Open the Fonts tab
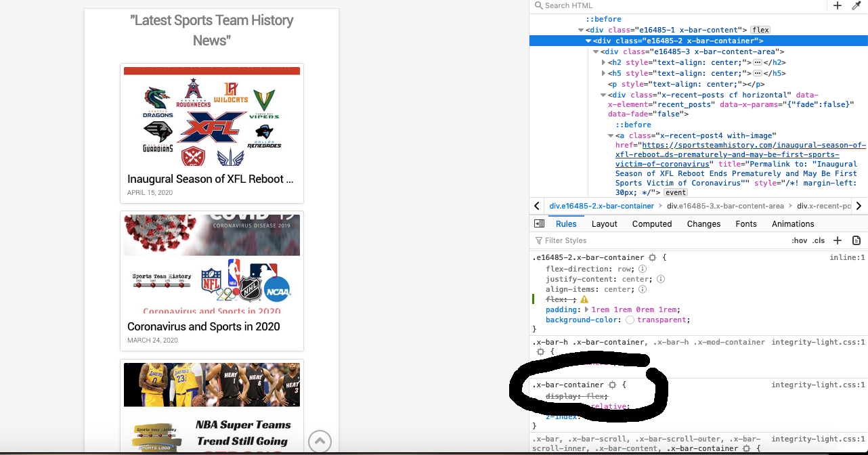The height and width of the screenshot is (455, 868). pyautogui.click(x=746, y=223)
